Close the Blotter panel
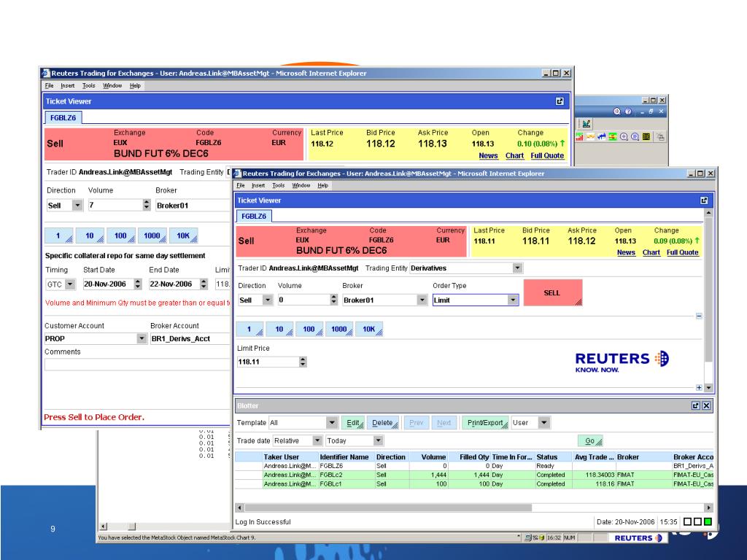747x560 pixels. [x=706, y=405]
